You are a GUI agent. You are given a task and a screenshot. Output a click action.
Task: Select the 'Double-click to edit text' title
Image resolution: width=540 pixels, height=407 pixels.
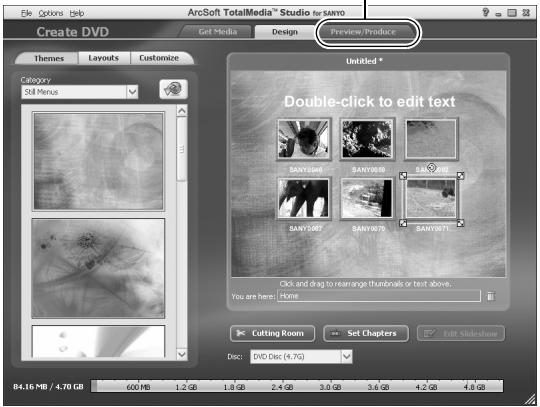tap(370, 102)
